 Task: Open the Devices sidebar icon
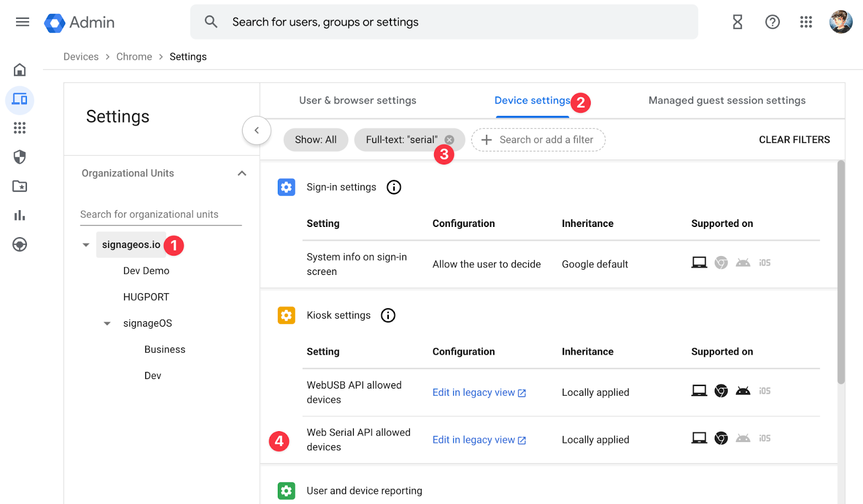[20, 100]
